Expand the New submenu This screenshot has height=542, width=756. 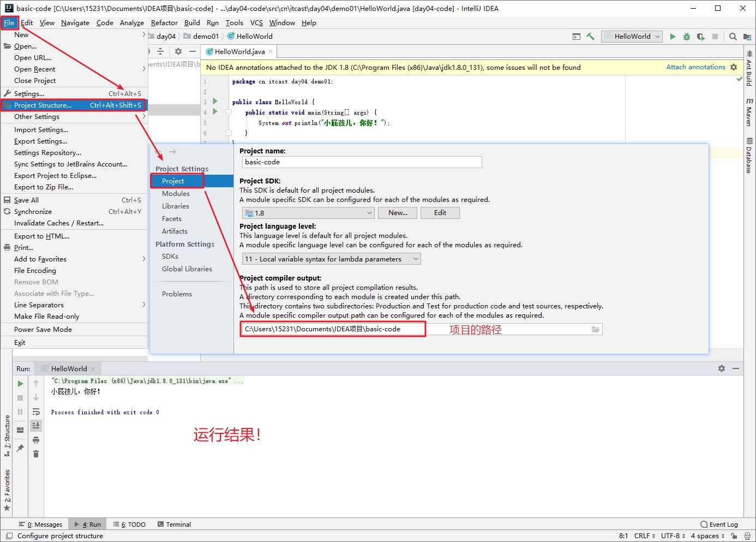point(74,35)
